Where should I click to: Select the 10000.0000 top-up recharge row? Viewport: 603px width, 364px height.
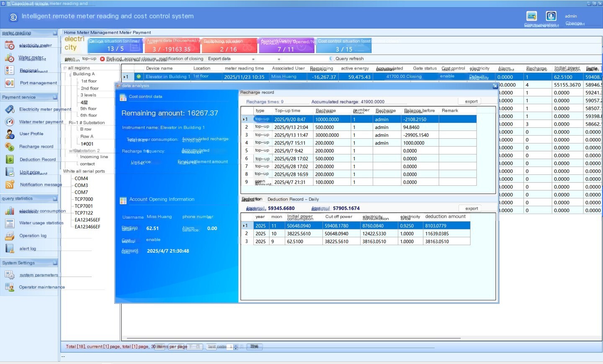coord(359,119)
